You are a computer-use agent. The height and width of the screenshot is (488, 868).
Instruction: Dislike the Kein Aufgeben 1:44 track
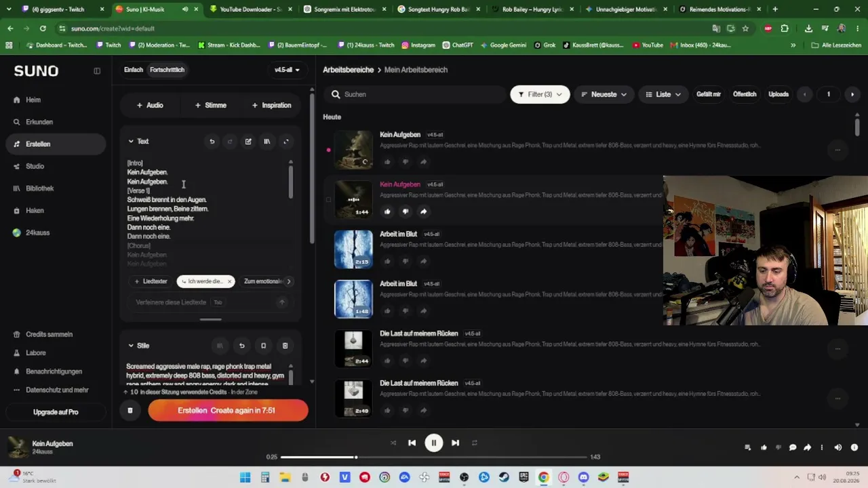406,211
